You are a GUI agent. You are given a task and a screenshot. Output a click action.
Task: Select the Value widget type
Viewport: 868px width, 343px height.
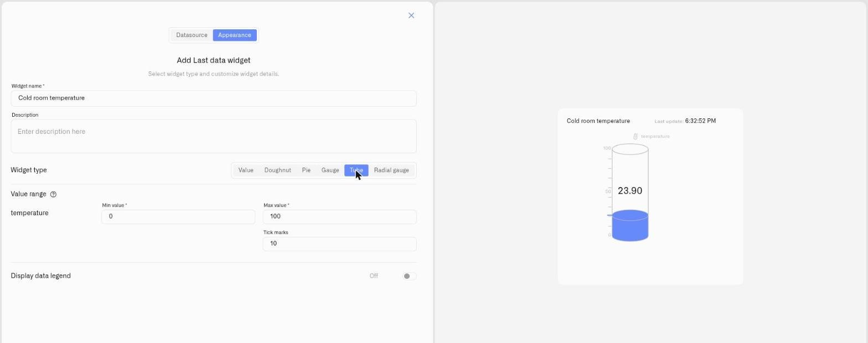pyautogui.click(x=246, y=170)
